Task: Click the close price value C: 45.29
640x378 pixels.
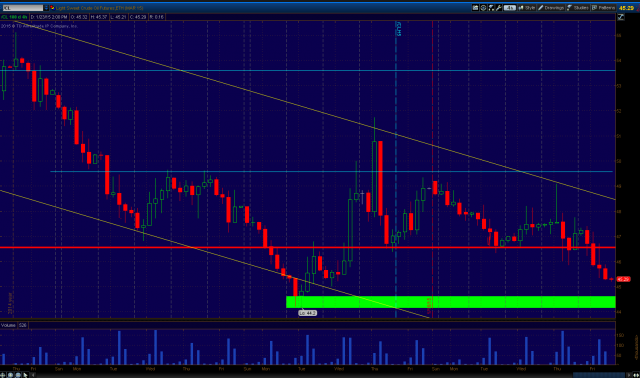Action: pos(138,17)
